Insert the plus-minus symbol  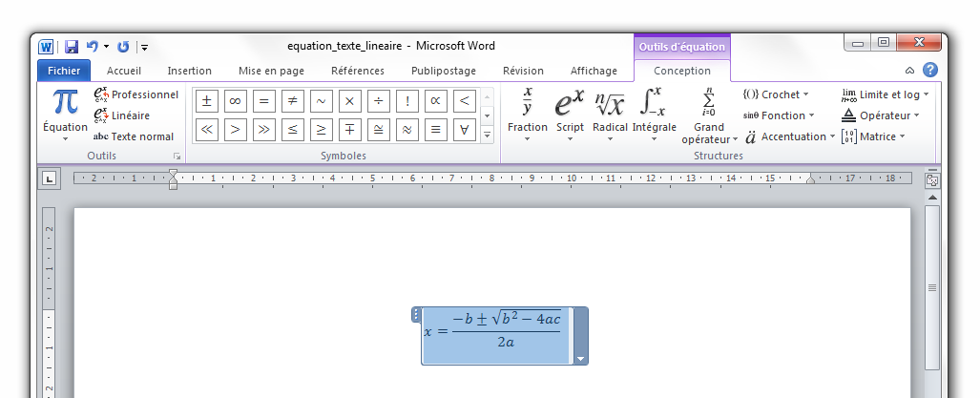click(x=206, y=101)
